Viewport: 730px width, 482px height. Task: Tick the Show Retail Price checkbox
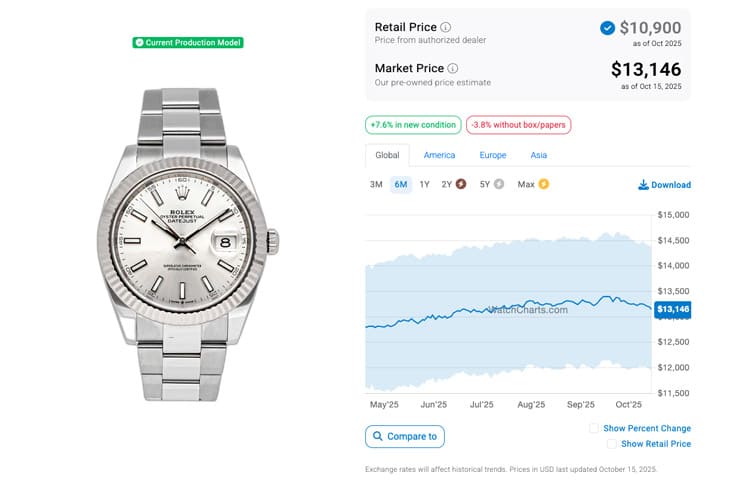click(x=612, y=444)
